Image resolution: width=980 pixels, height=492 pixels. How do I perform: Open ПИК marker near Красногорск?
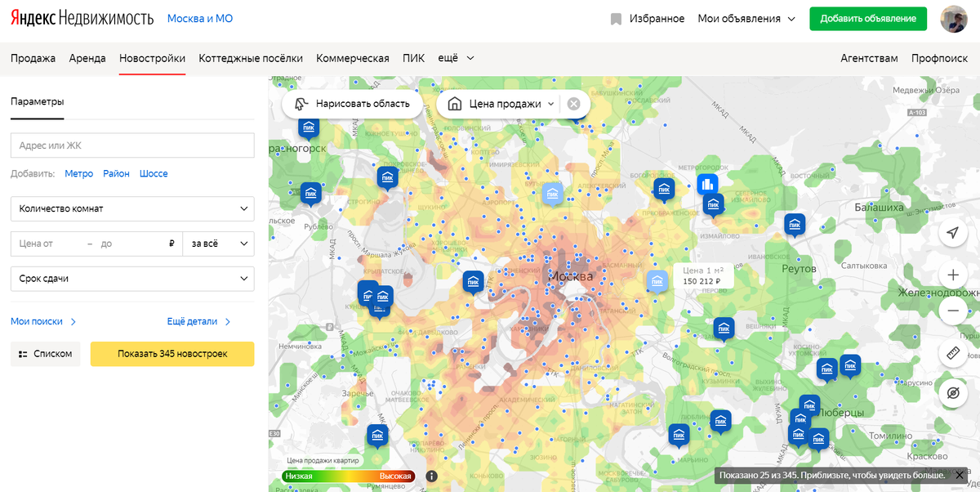click(309, 127)
